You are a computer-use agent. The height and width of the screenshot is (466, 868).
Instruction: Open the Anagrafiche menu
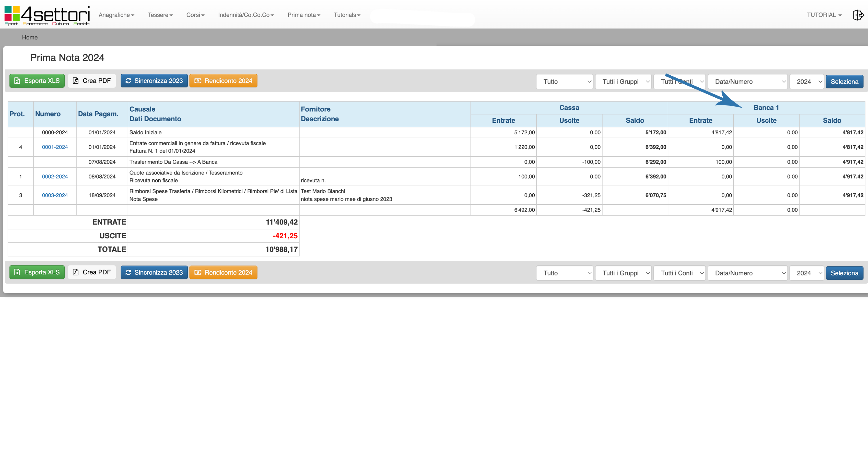[x=116, y=15]
